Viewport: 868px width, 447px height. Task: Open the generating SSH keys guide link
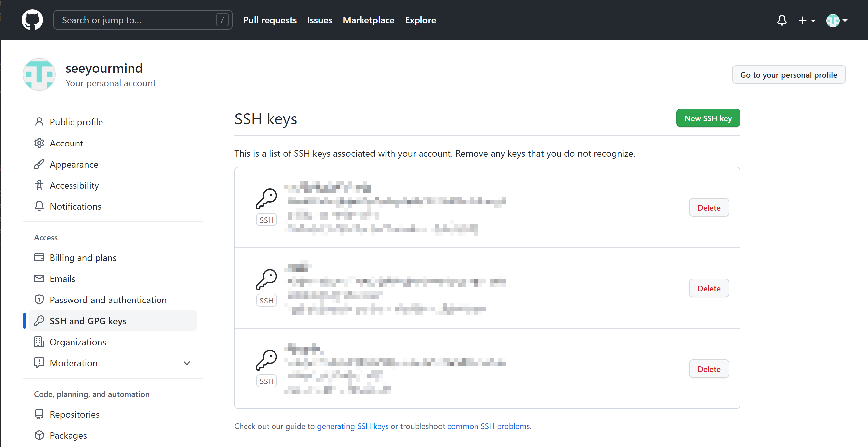[x=353, y=426]
